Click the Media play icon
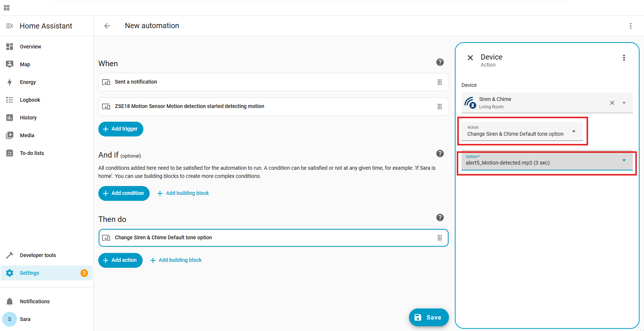The image size is (644, 331). (10, 135)
